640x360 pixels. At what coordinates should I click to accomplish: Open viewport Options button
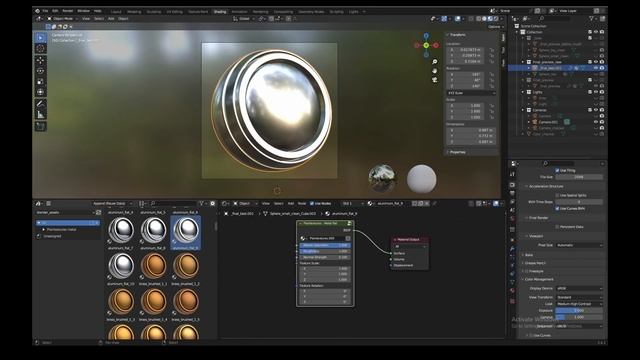495,27
